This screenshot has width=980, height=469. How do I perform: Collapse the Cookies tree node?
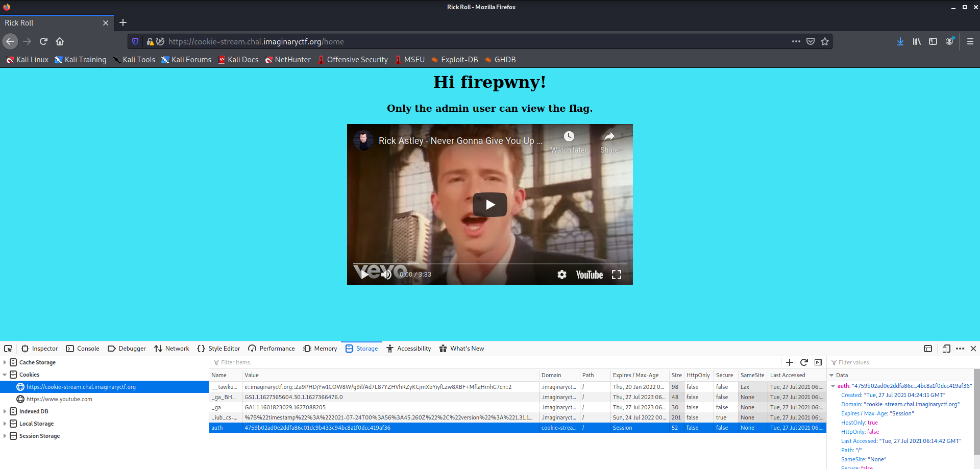point(5,375)
